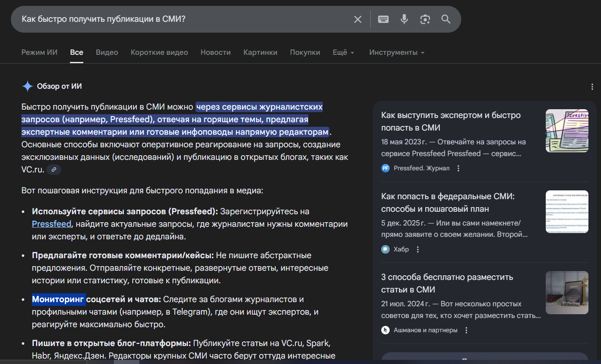Screen dimensions: 601x364
Task: Switch to the Новости tab
Action: [x=216, y=52]
